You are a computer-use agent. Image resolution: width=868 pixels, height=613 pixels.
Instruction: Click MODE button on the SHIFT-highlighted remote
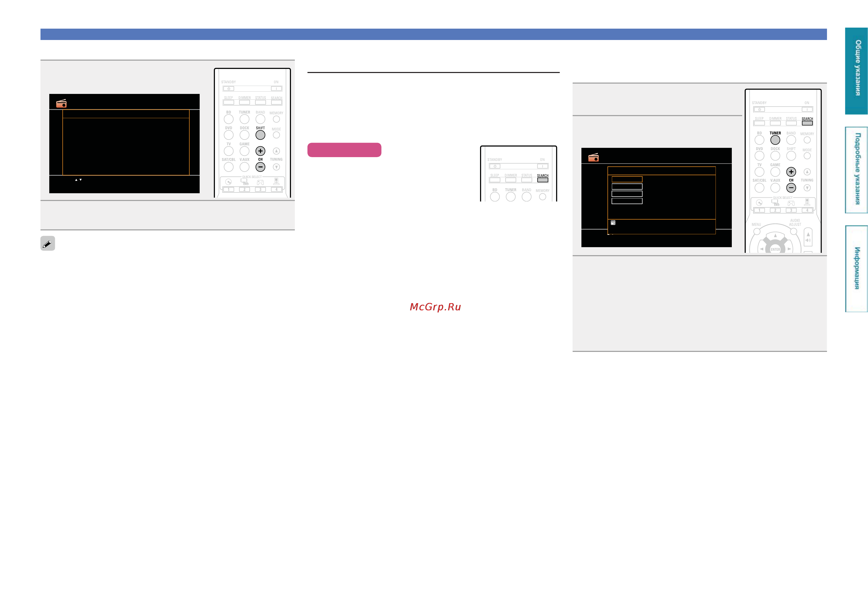(x=276, y=135)
